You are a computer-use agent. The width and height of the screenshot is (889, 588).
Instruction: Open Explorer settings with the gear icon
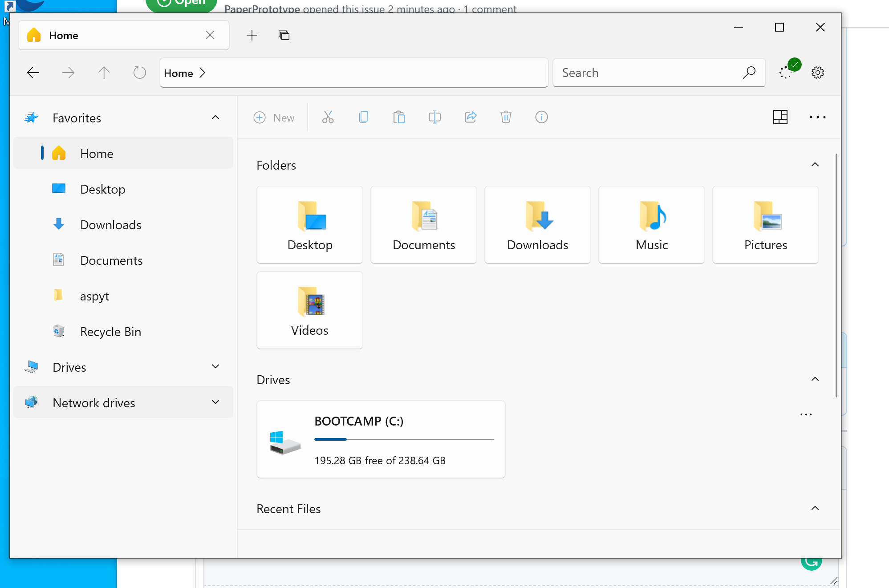tap(818, 73)
